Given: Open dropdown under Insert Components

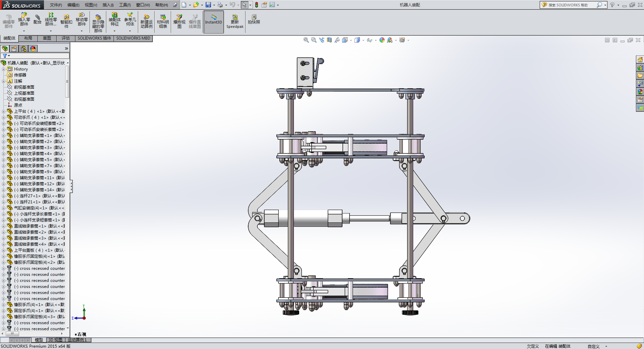Looking at the screenshot, I should click(24, 31).
